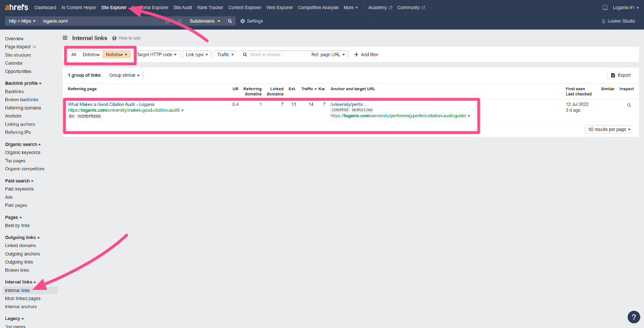Screen dimensions: 644x328
Task: Select the Dofollow filter
Action: pos(91,55)
